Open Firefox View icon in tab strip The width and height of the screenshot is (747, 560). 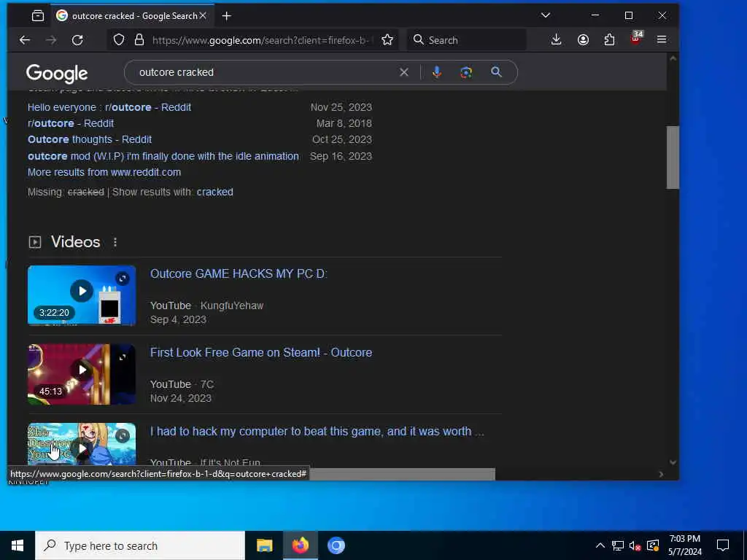(x=38, y=16)
